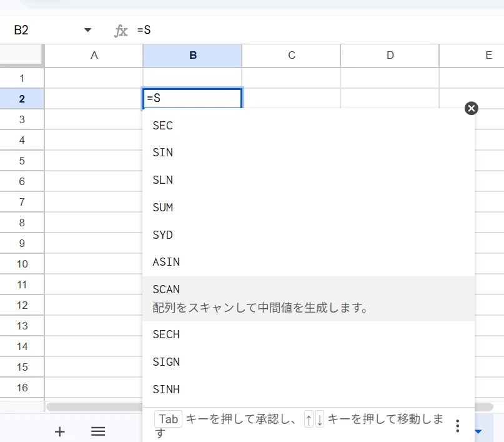Viewport: 504px width, 442px height.
Task: Choose SEC from function suggestions
Action: [x=309, y=126]
